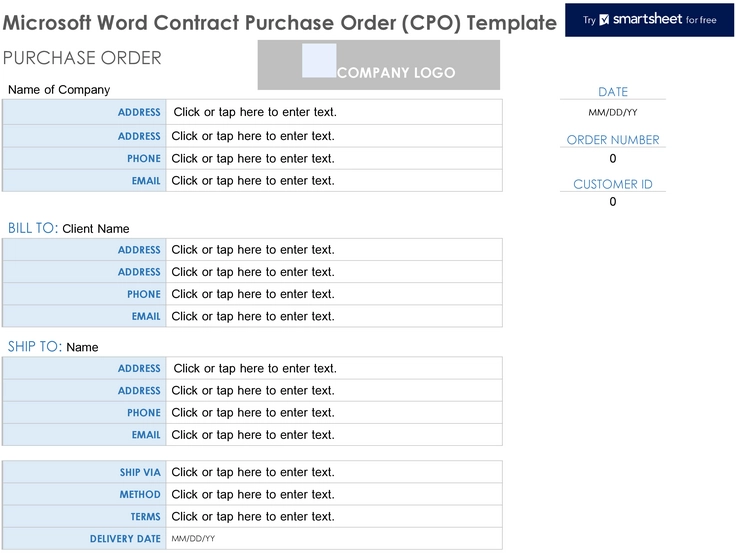Image resolution: width=736 pixels, height=553 pixels.
Task: Click the METHOD text field
Action: [x=334, y=494]
